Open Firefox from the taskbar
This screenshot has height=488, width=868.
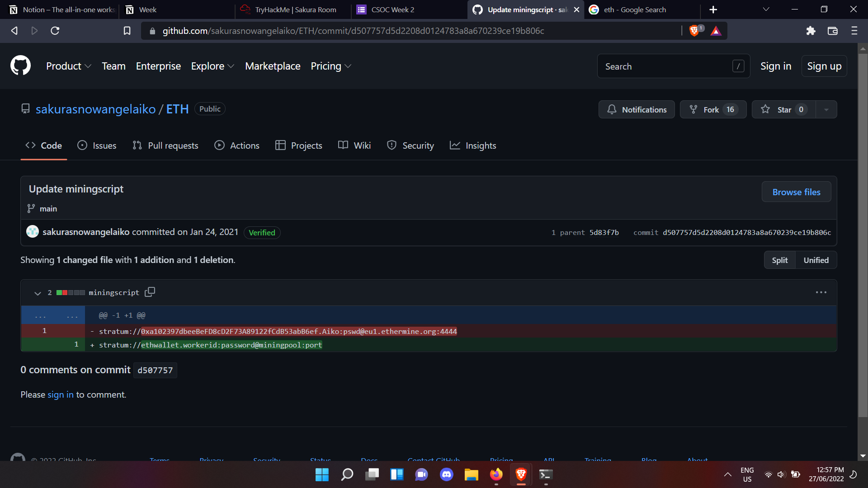pyautogui.click(x=496, y=474)
